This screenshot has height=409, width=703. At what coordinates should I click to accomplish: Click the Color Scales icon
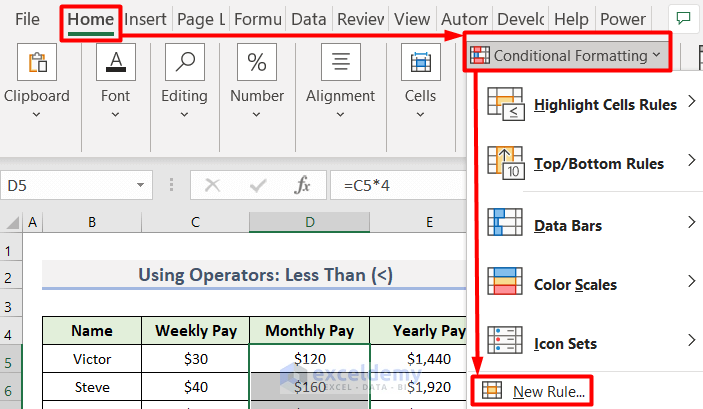point(505,281)
